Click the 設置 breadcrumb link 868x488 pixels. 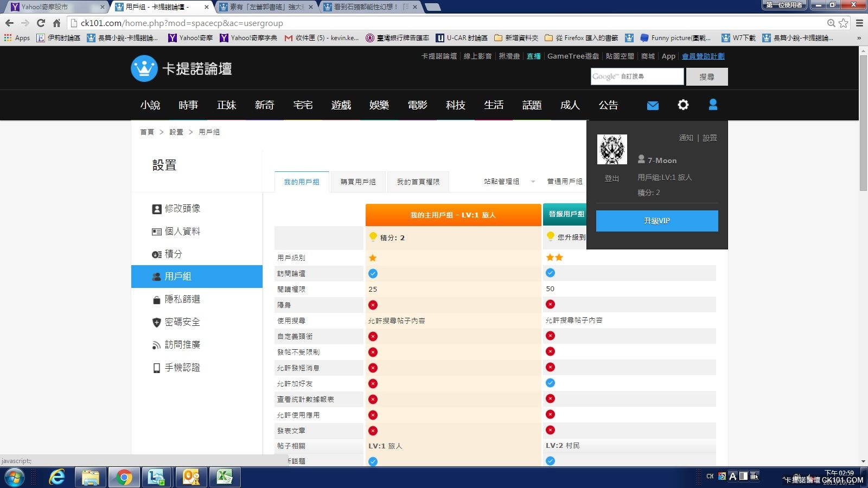click(x=176, y=132)
